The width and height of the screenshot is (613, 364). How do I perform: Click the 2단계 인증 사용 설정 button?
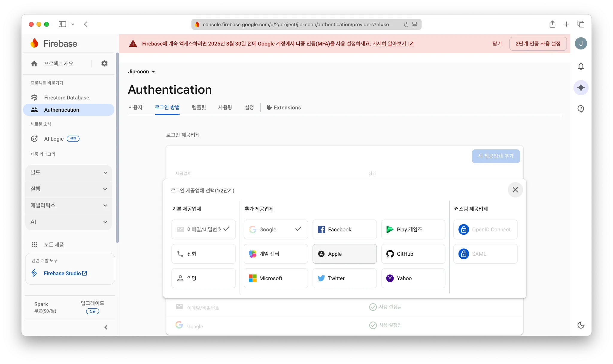coord(538,44)
